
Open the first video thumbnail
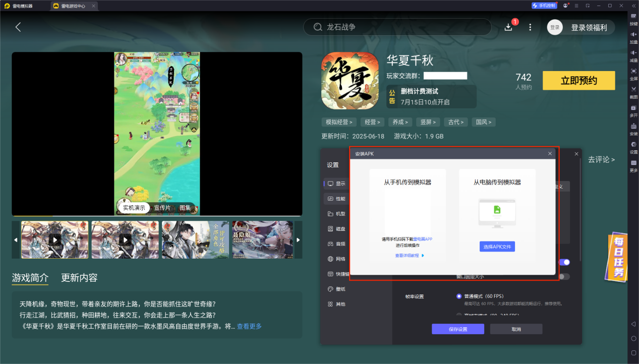pyautogui.click(x=54, y=239)
